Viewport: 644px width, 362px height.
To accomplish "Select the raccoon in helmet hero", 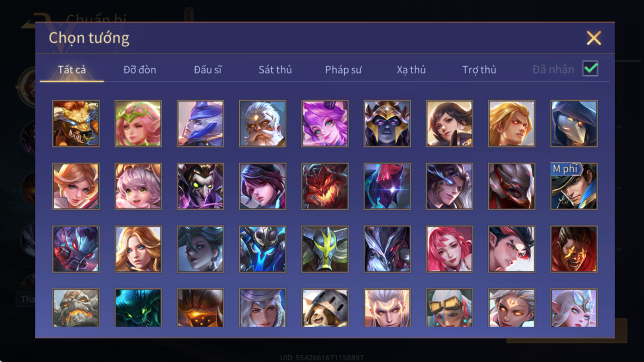I will (x=325, y=308).
